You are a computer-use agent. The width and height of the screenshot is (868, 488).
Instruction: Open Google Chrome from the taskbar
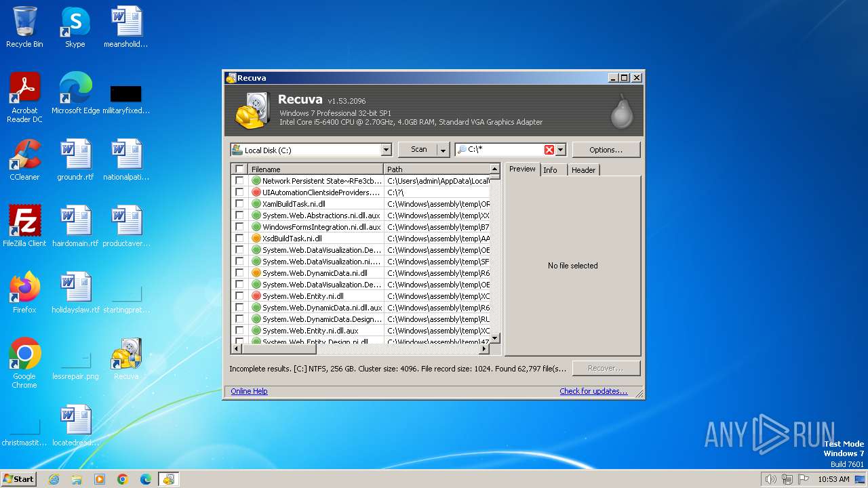pyautogui.click(x=123, y=479)
